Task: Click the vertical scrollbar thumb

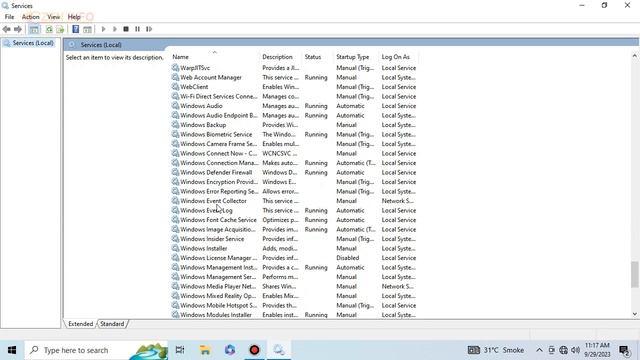Action: coord(634,274)
